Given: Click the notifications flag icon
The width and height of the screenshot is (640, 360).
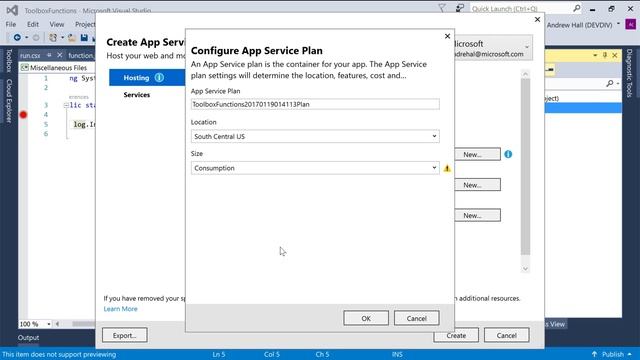Looking at the screenshot, I should tap(442, 8).
